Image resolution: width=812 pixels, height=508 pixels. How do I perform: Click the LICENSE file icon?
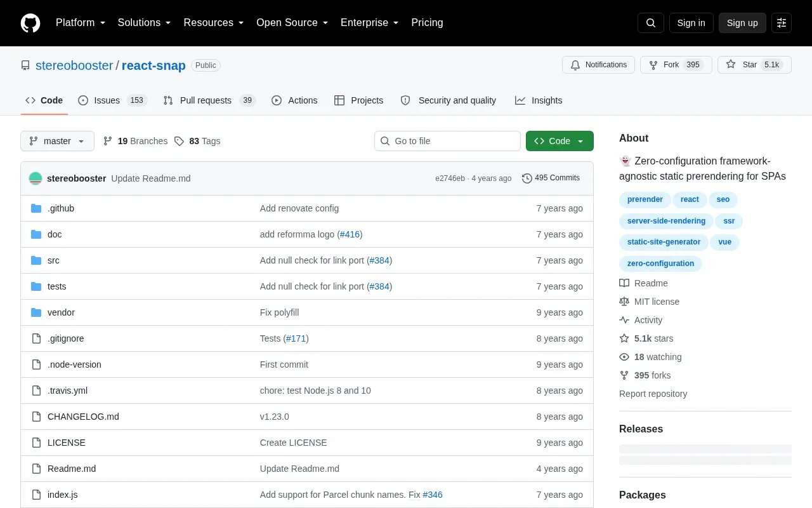point(36,443)
